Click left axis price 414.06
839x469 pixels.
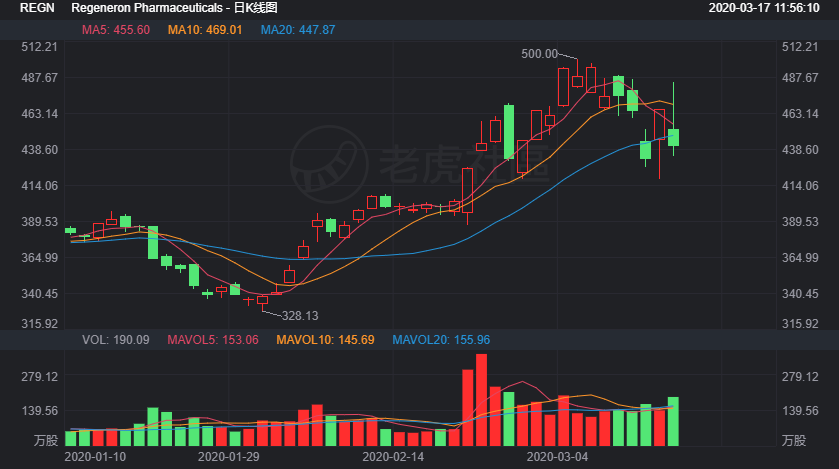coord(40,186)
